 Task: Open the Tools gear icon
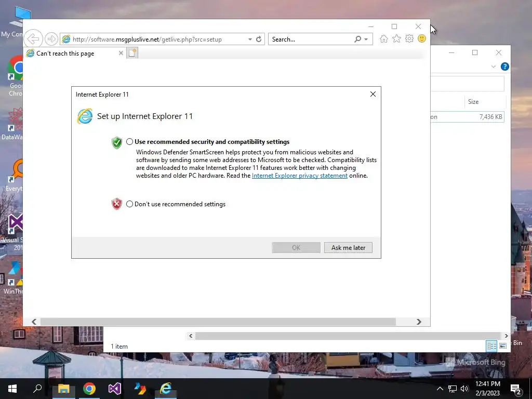point(409,38)
